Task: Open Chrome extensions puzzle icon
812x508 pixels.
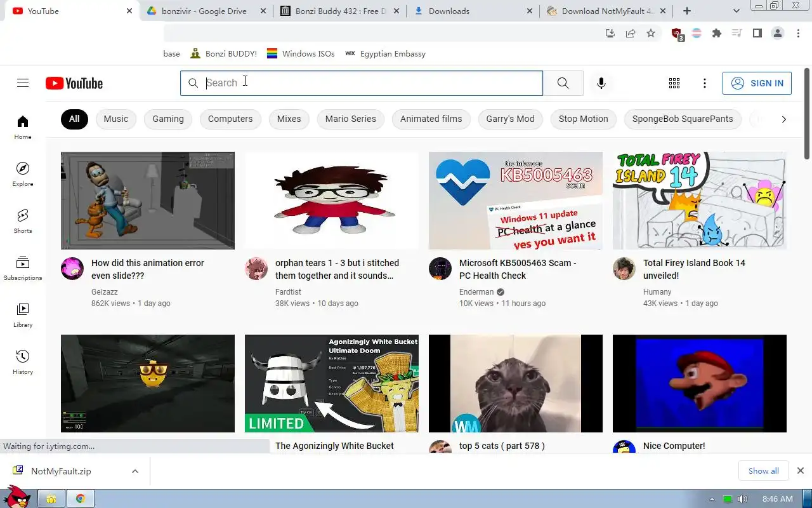Action: tap(717, 33)
